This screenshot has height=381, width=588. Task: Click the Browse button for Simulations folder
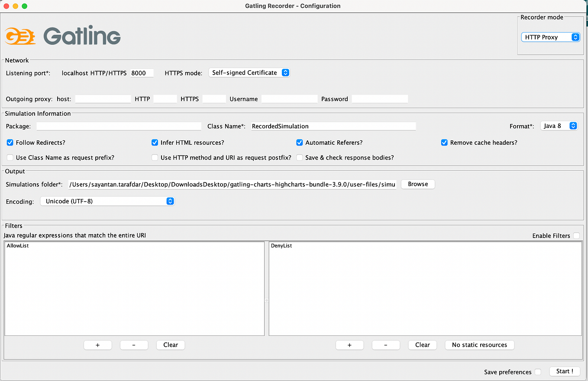tap(417, 184)
